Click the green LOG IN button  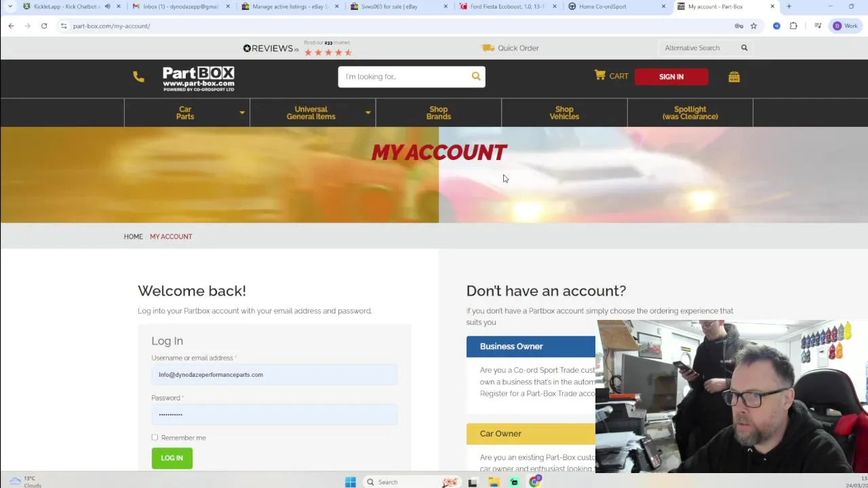[172, 458]
